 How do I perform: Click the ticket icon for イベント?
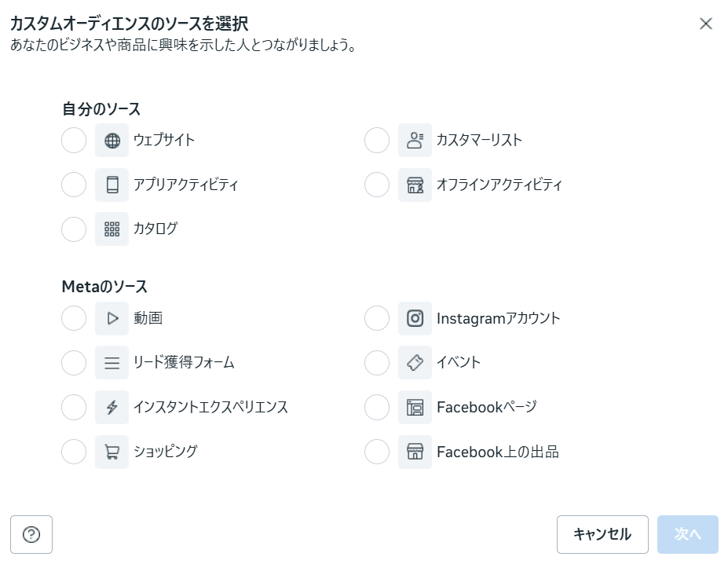[x=415, y=363]
